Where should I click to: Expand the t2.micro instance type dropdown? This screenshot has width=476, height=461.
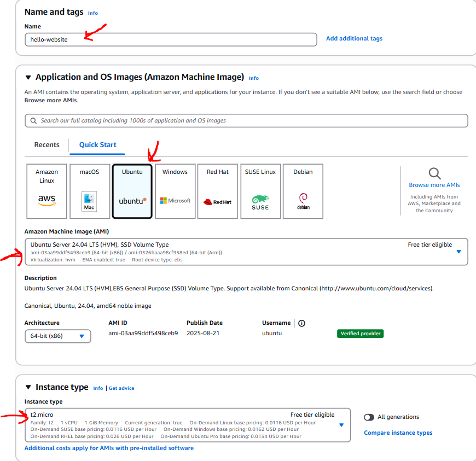[x=341, y=425]
